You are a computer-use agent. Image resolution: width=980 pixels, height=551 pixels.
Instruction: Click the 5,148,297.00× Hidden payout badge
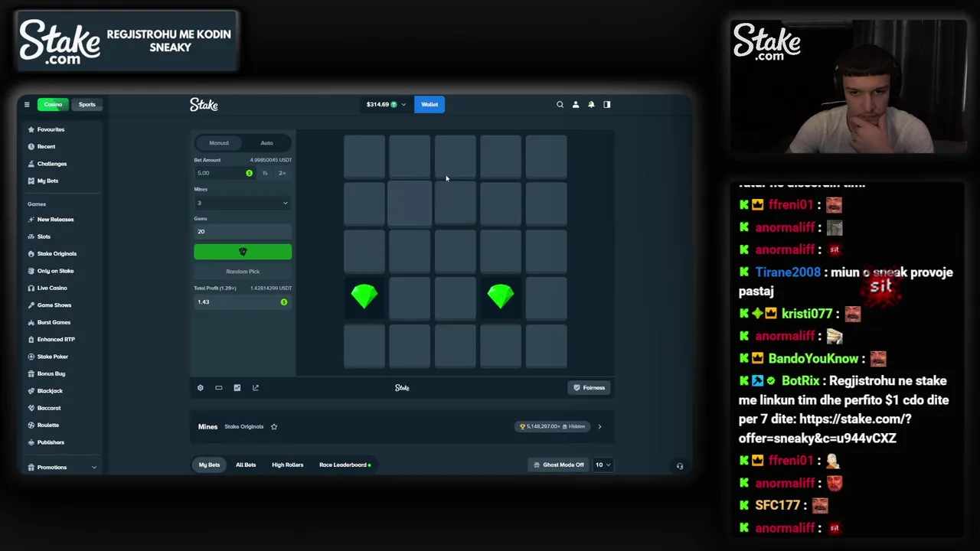coord(552,426)
